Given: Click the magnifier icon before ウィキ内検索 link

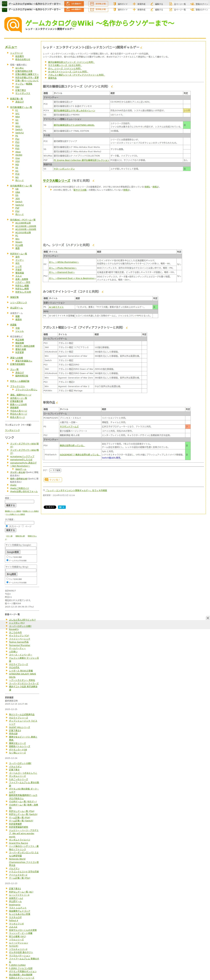Looking at the screenshot, I should 44,490.
